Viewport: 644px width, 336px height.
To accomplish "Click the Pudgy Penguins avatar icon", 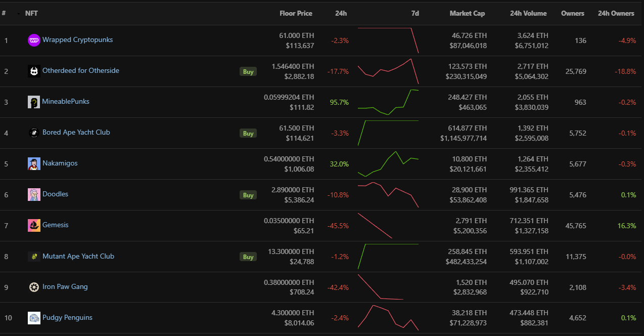I will [34, 318].
